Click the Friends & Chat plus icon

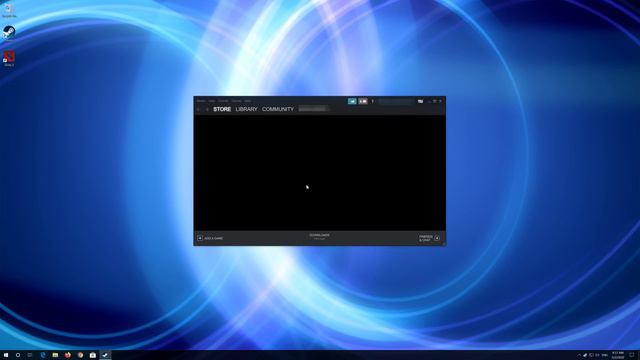tap(437, 238)
